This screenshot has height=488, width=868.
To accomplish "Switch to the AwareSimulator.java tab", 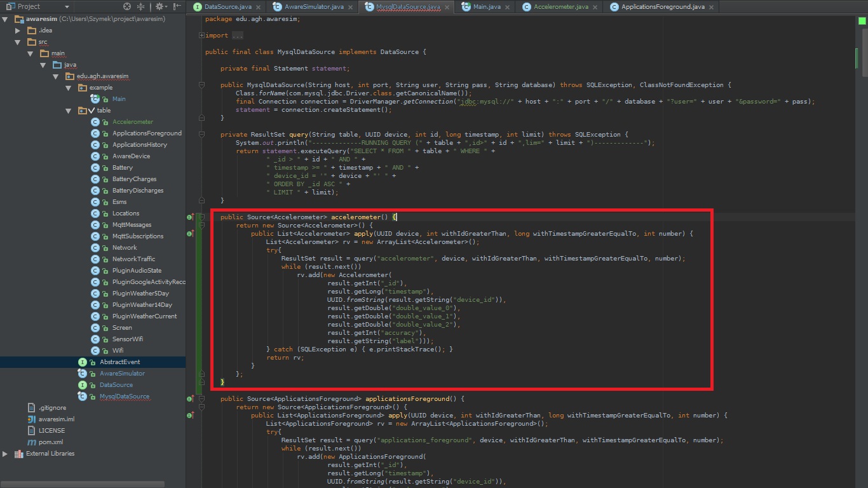I will pyautogui.click(x=314, y=7).
